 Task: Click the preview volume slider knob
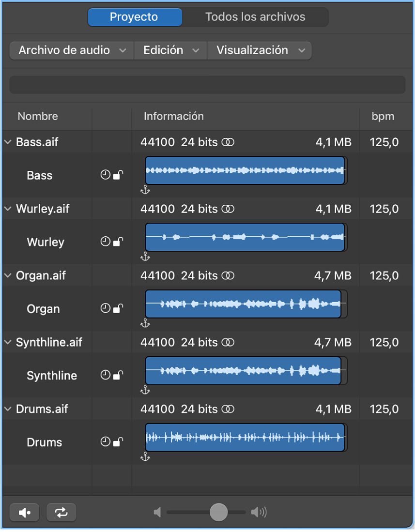pos(219,512)
